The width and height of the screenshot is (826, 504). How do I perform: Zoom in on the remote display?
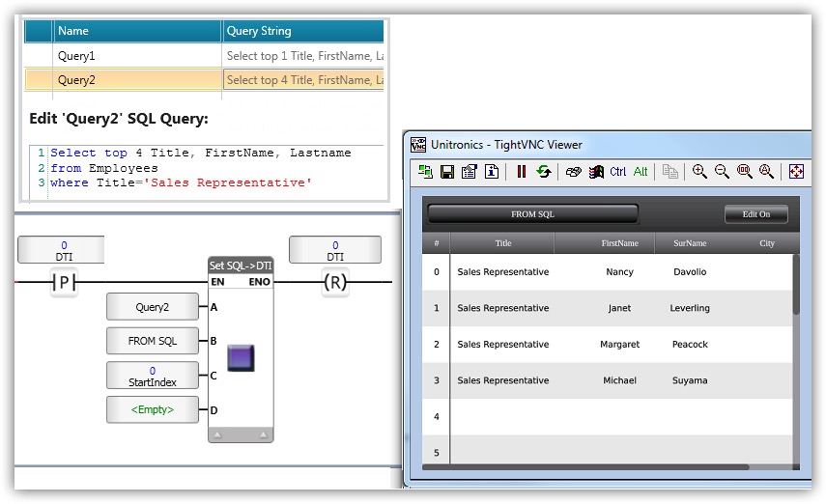click(699, 172)
